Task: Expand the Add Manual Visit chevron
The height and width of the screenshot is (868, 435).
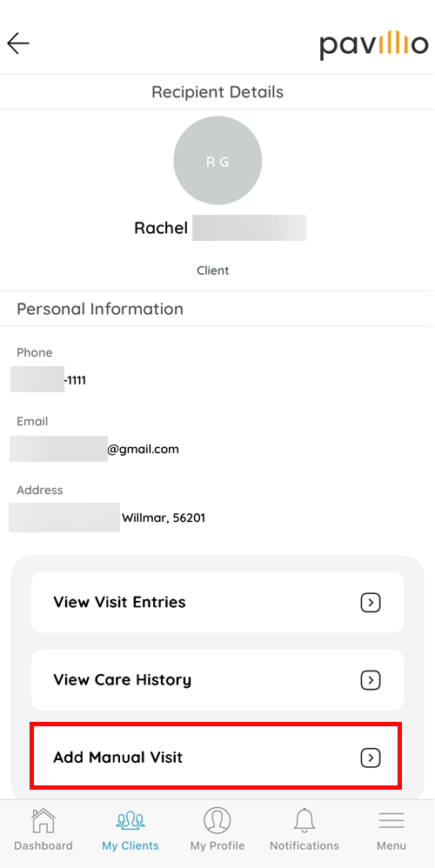Action: pos(371,758)
